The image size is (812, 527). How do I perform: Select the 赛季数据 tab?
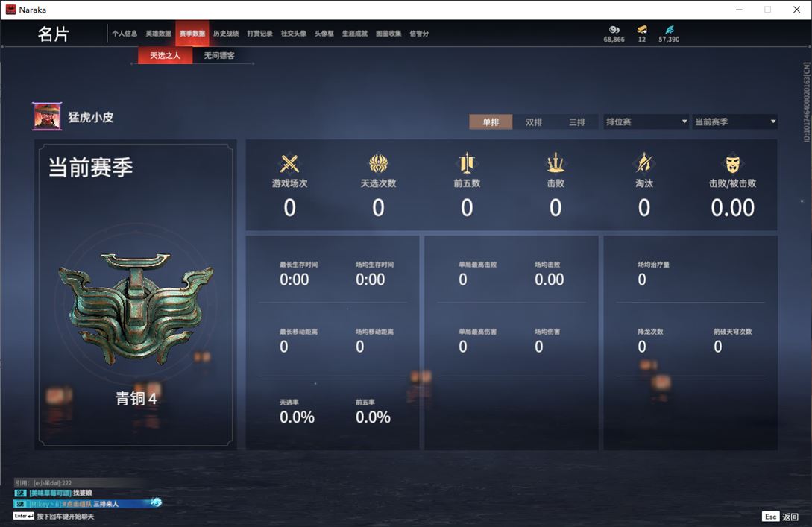tap(192, 34)
